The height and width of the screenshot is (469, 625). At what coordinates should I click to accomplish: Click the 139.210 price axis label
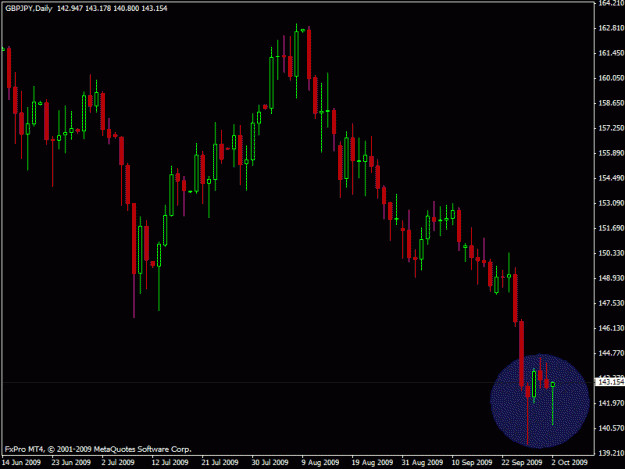(x=611, y=453)
